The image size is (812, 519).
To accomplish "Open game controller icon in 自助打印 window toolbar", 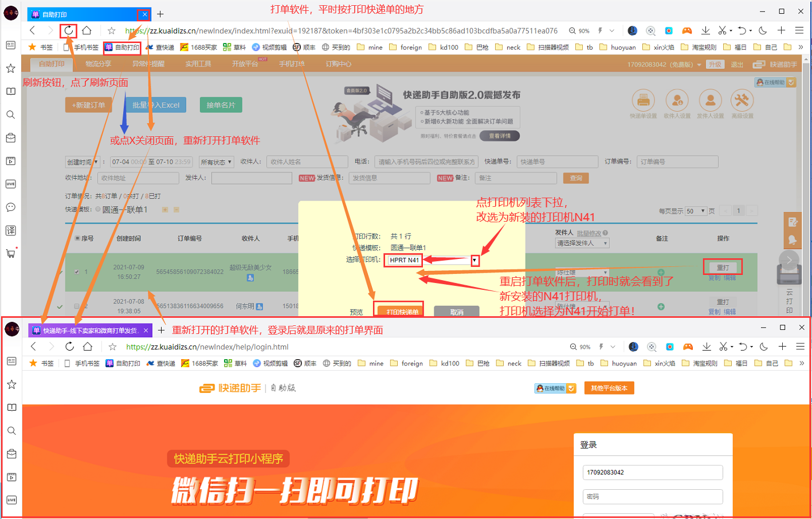I will (x=687, y=30).
